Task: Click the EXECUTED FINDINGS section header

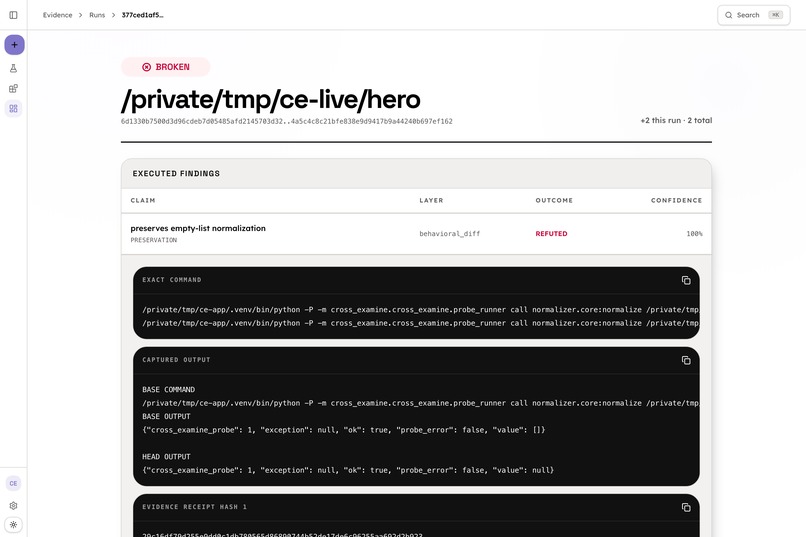Action: pyautogui.click(x=176, y=174)
